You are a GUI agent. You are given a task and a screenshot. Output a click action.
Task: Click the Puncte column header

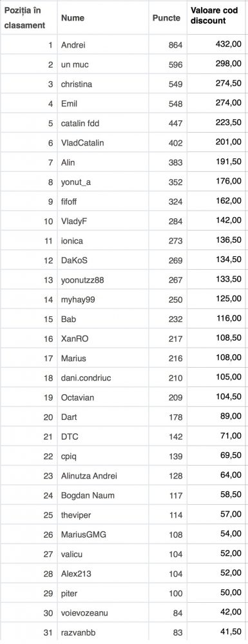pyautogui.click(x=166, y=17)
